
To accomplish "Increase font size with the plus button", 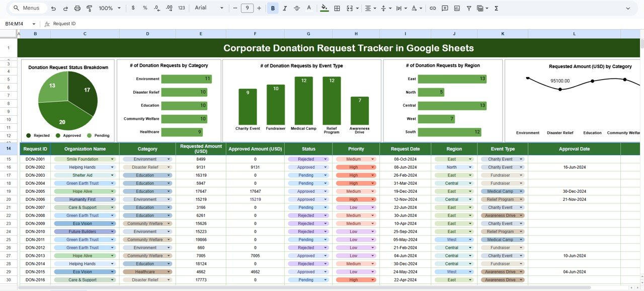I will click(259, 8).
